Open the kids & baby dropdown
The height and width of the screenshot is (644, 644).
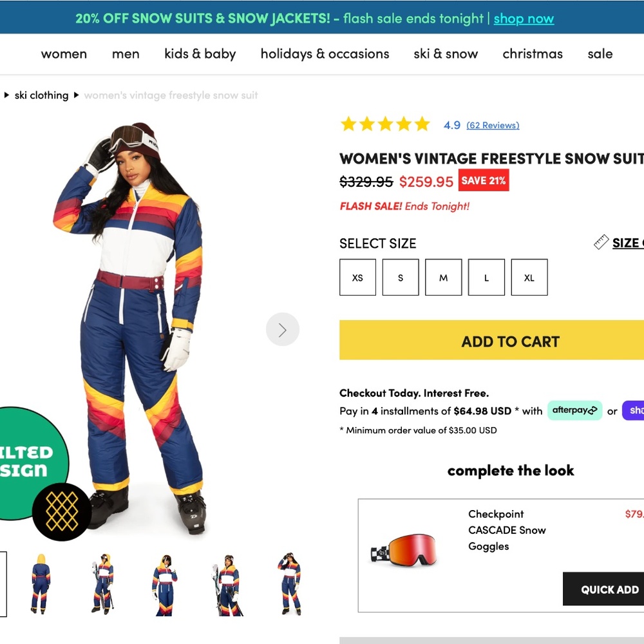(x=200, y=54)
